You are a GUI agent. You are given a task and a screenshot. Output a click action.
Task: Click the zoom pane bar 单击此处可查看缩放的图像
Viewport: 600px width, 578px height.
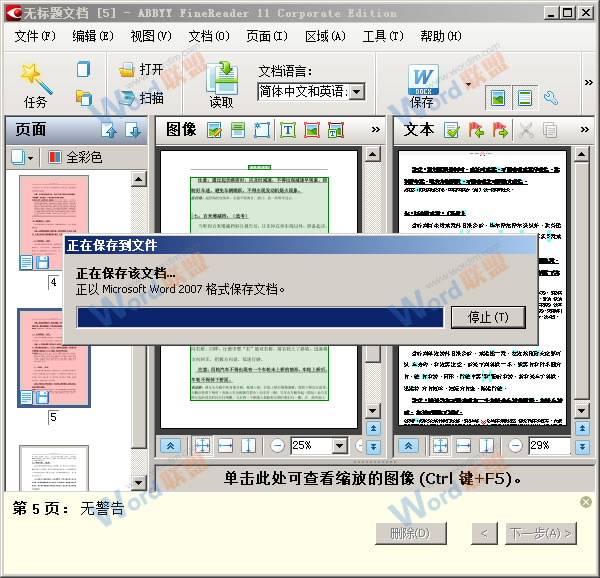point(373,478)
